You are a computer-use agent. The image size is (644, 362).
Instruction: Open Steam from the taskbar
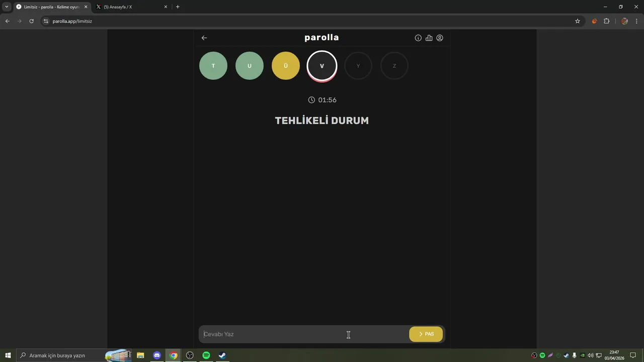[222, 355]
